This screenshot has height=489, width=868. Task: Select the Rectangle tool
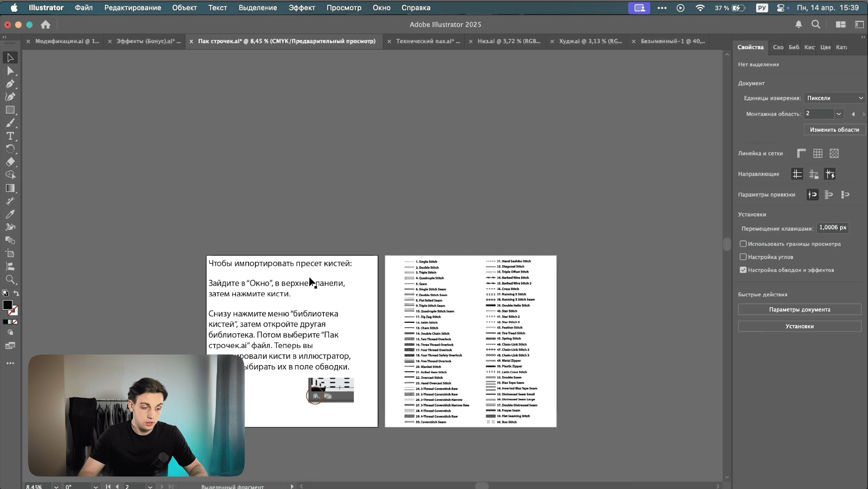pyautogui.click(x=10, y=110)
